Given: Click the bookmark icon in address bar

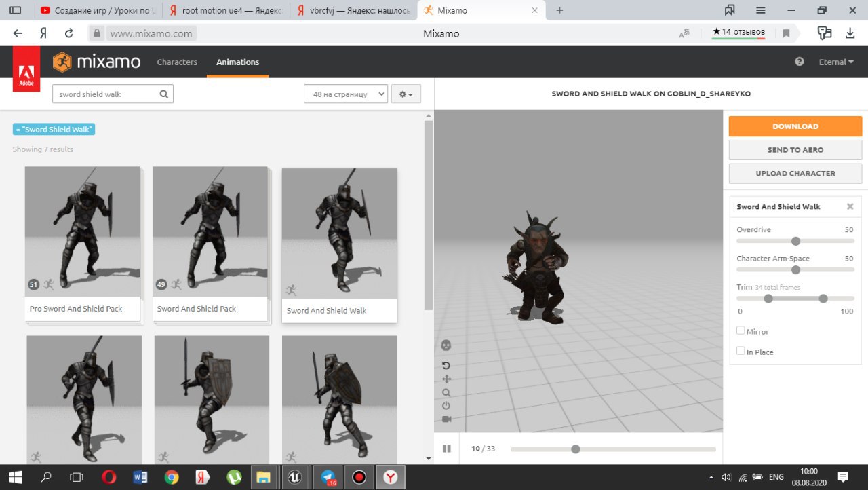Looking at the screenshot, I should tap(787, 33).
